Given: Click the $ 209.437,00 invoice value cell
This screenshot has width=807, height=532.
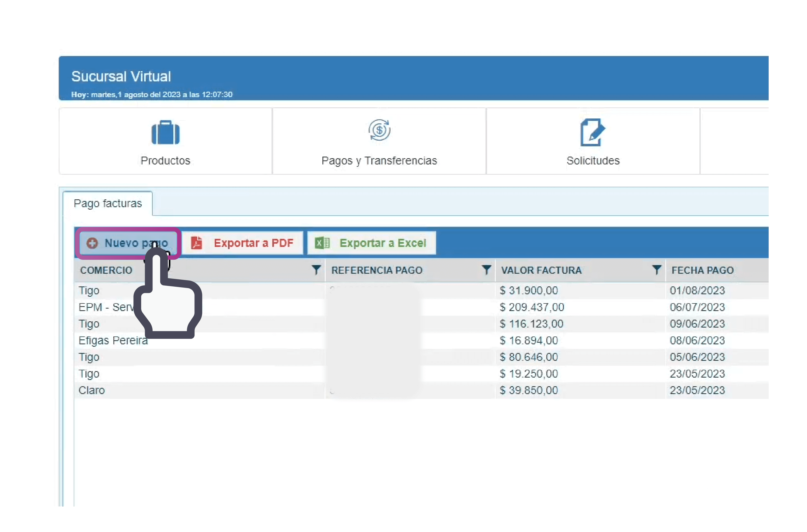Looking at the screenshot, I should tap(532, 307).
